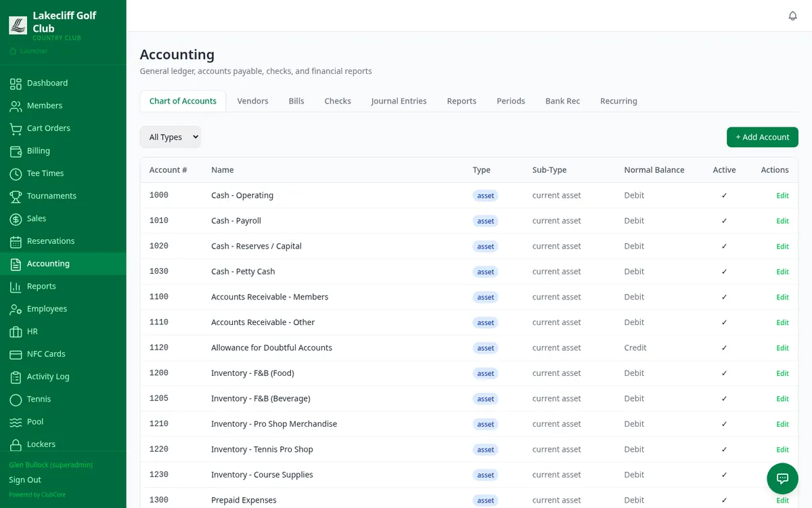Switch to the Vendors tab

coord(252,101)
